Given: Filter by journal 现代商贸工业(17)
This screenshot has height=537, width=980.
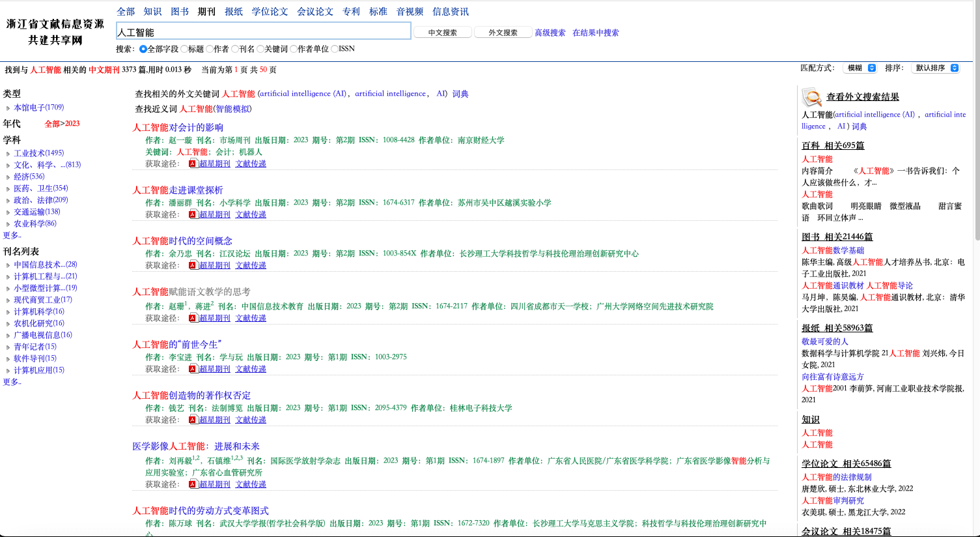Looking at the screenshot, I should click(x=43, y=300).
